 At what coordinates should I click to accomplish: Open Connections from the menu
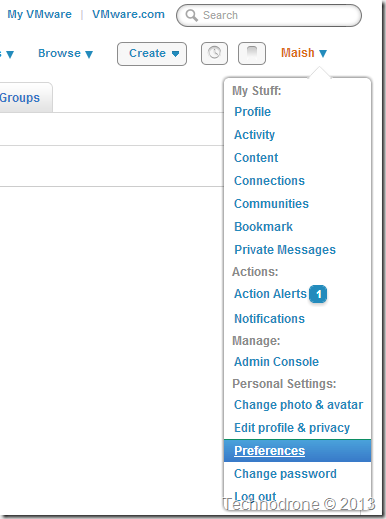pyautogui.click(x=269, y=181)
